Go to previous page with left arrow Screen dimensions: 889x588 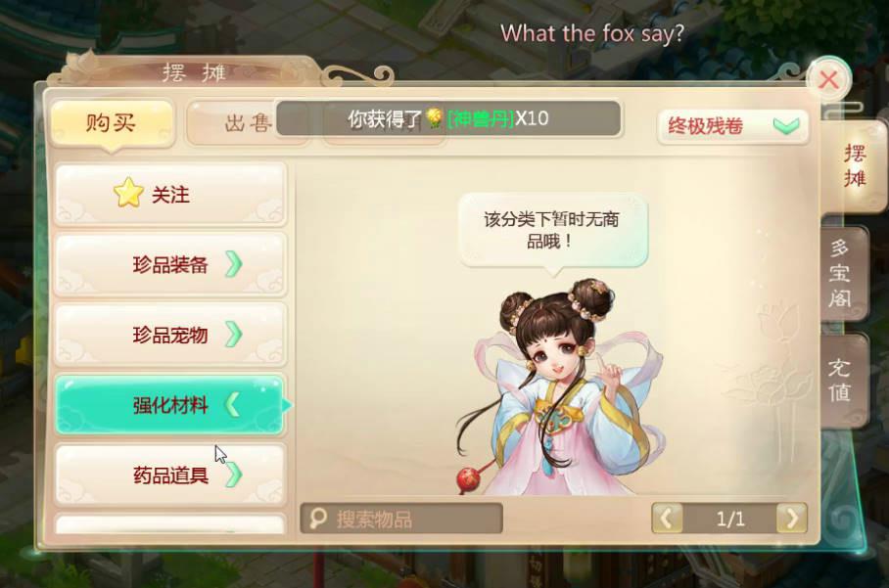point(667,518)
